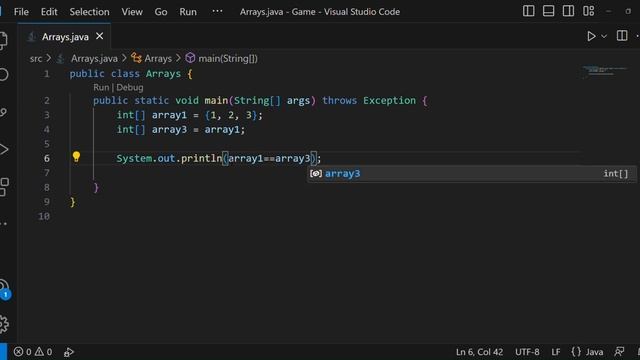
Task: Click array3 declaration on line 4
Action: pos(169,130)
